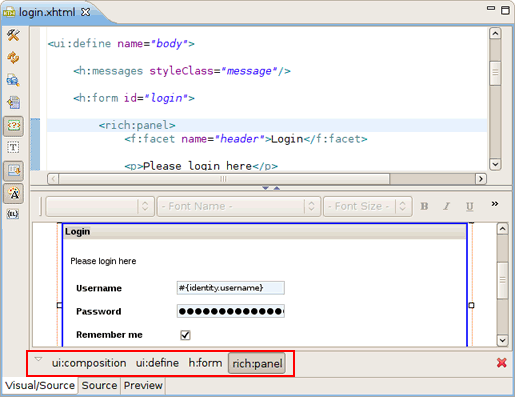This screenshot has width=515, height=397.
Task: Click the panel's left-side resize handle
Action: 59,305
